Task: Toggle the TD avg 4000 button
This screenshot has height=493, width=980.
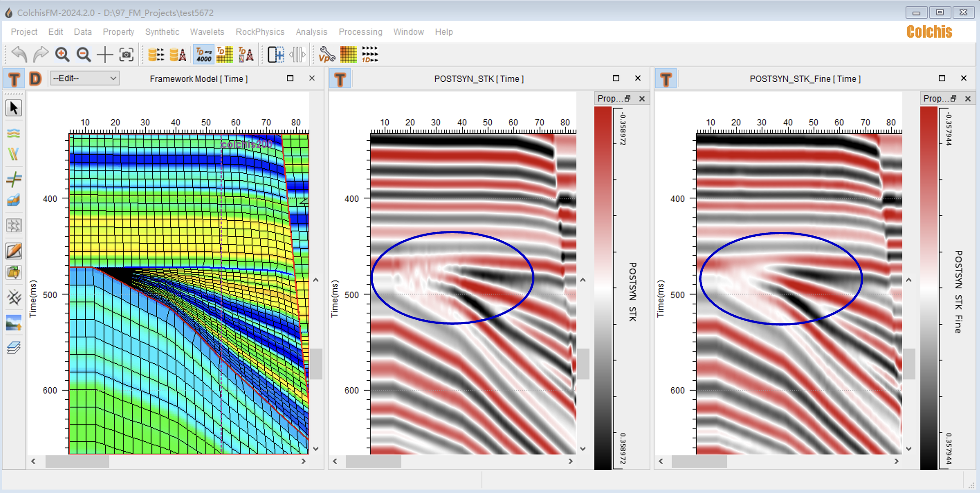Action: pyautogui.click(x=204, y=55)
